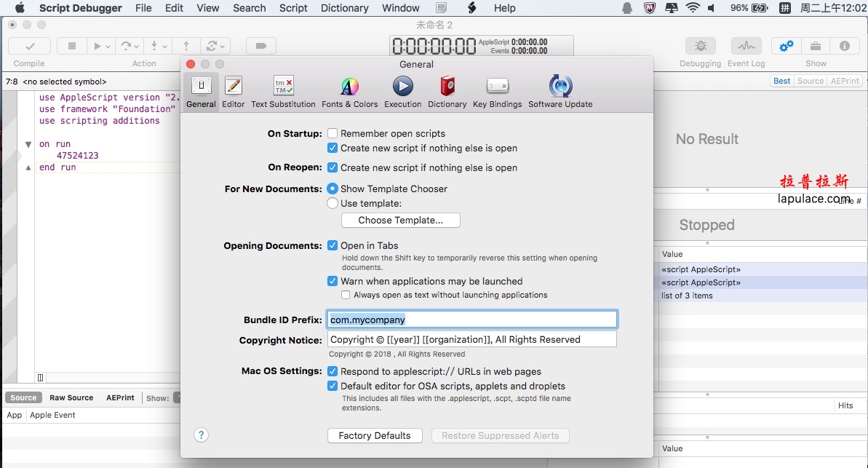
Task: Click the Choose Template button
Action: click(x=400, y=220)
